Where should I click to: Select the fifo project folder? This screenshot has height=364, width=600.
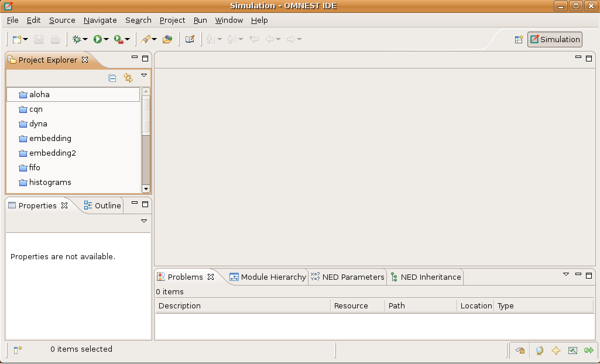tap(73, 167)
